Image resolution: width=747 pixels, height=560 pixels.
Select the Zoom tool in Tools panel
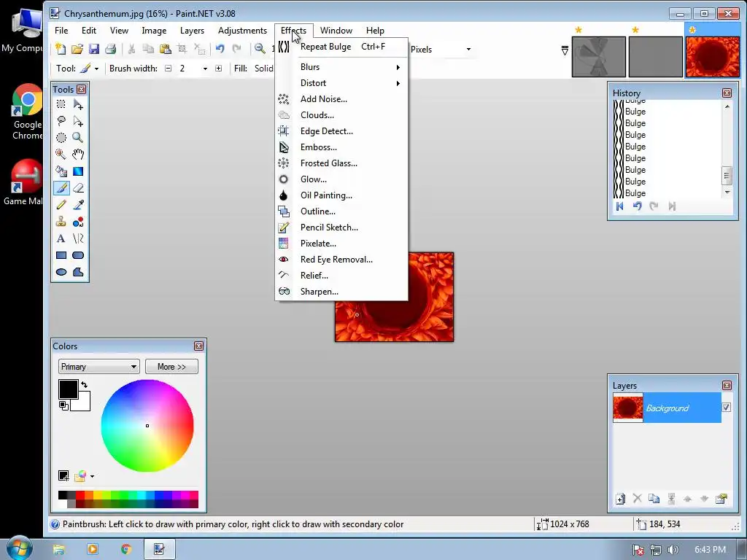point(78,138)
